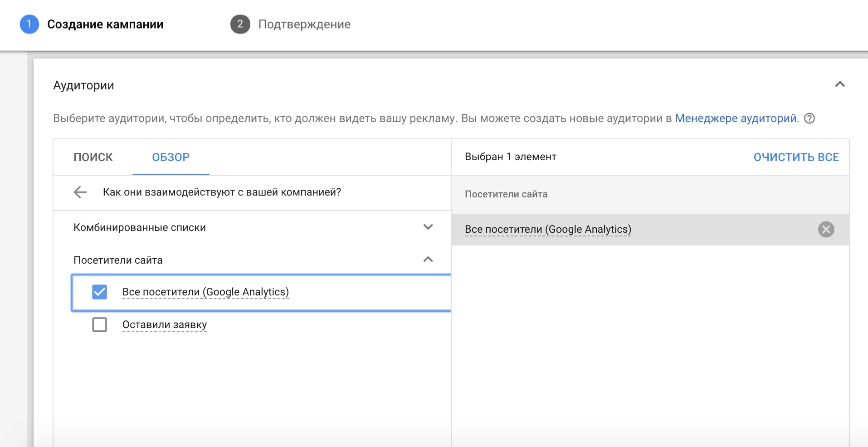This screenshot has width=868, height=447.
Task: Remove selected audience with the X icon
Action: pyautogui.click(x=826, y=230)
